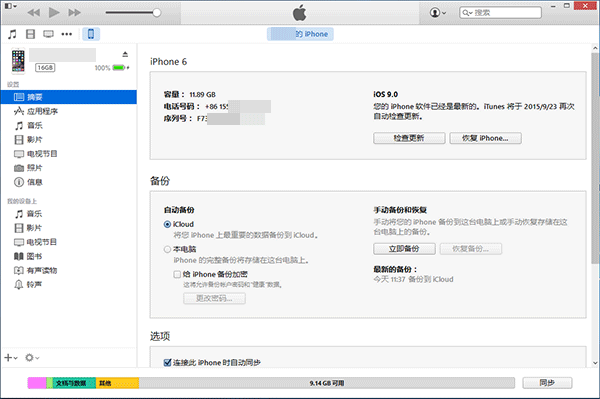This screenshot has width=600, height=399.
Task: Click the 今天 11:37 备份到 iCloud text
Action: (x=413, y=279)
